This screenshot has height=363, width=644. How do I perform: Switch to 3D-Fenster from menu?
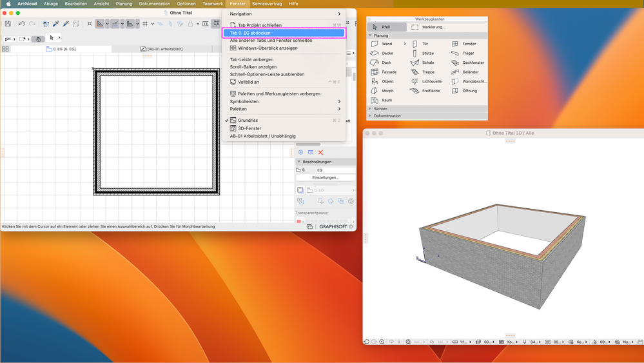tap(284, 128)
